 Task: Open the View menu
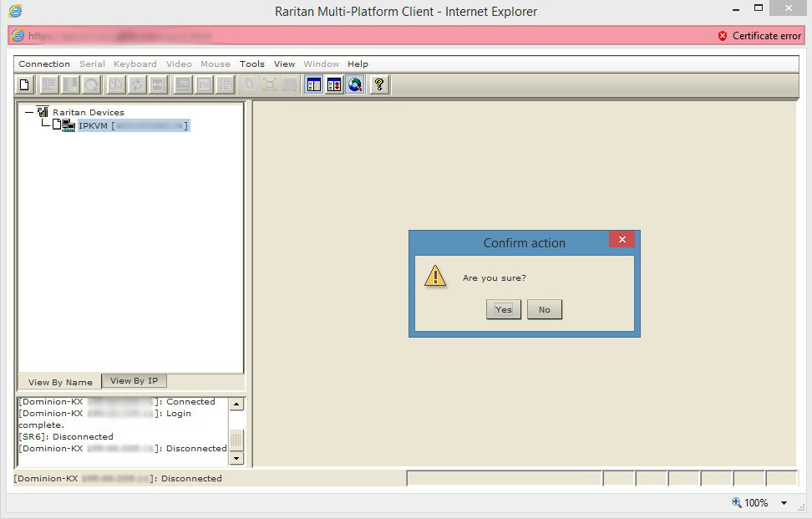(x=284, y=64)
